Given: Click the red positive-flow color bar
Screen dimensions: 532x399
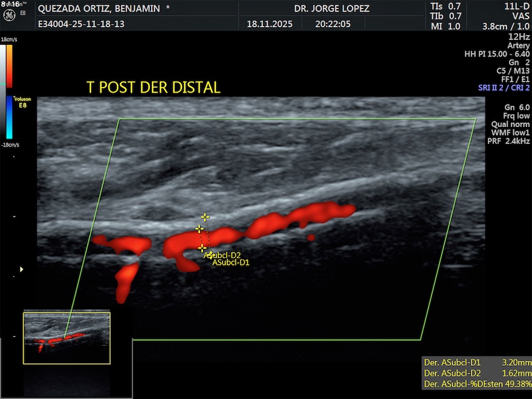Looking at the screenshot, I should [9, 66].
